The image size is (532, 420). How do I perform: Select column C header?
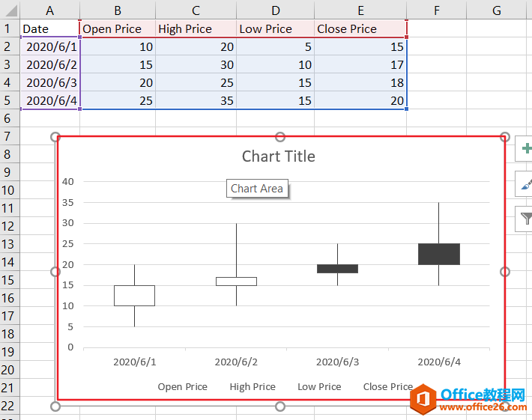(196, 10)
